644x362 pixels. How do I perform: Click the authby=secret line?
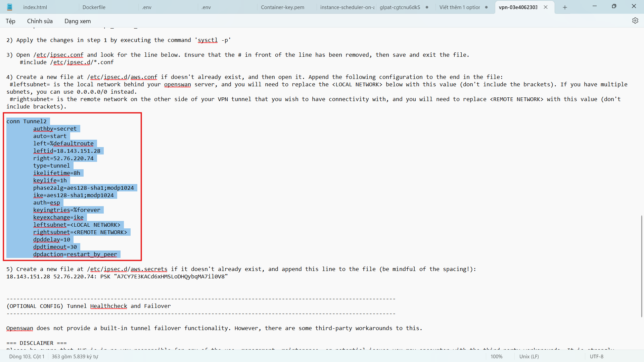point(55,129)
